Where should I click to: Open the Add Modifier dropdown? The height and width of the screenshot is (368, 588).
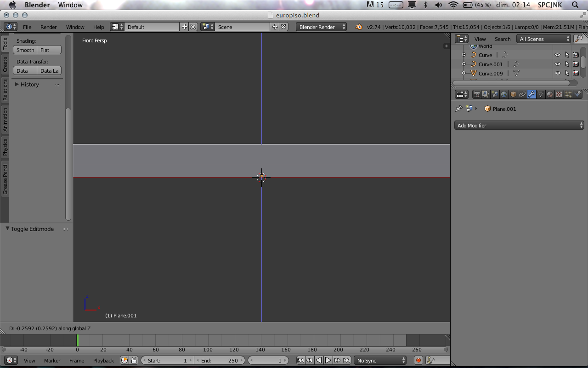520,126
